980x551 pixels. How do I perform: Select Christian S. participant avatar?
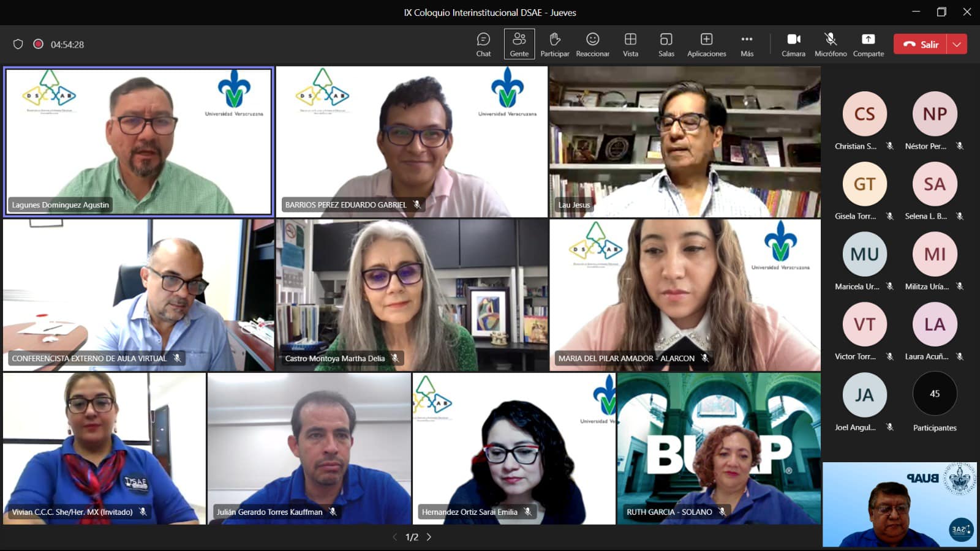pyautogui.click(x=864, y=114)
